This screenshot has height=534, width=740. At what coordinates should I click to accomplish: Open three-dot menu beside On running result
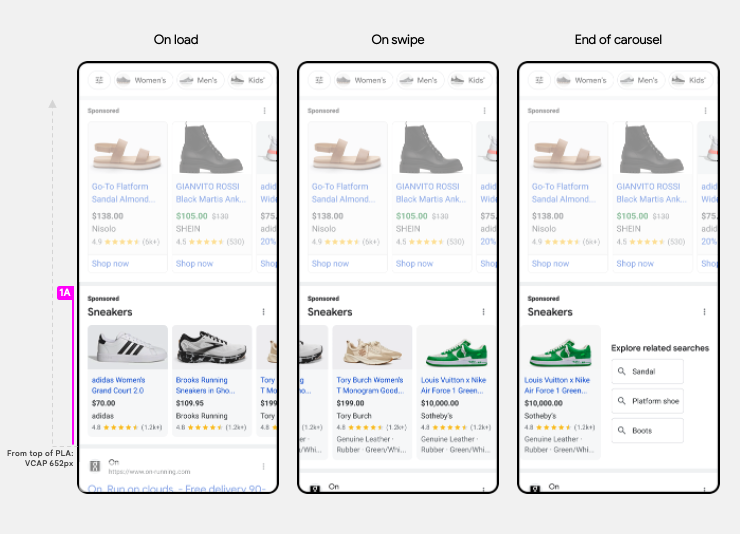tap(264, 466)
